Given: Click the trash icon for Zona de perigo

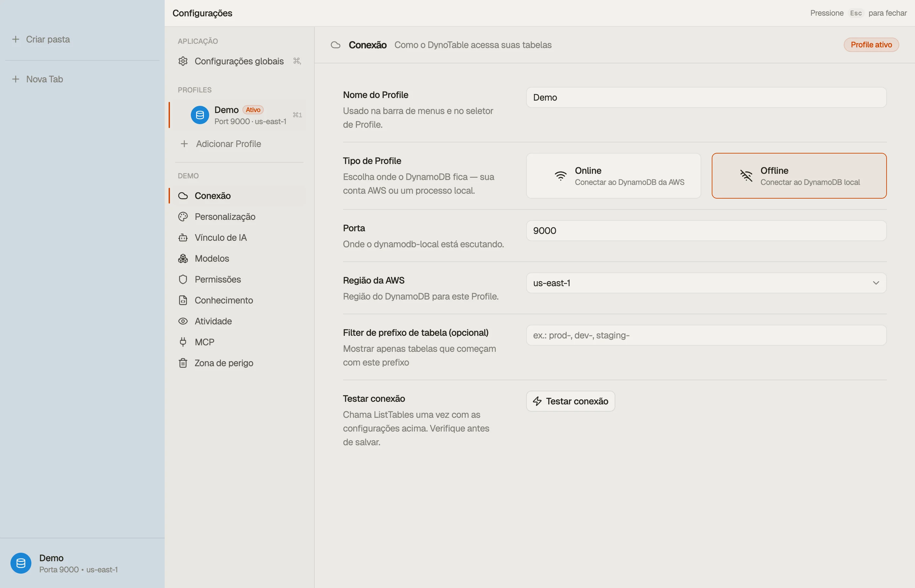Looking at the screenshot, I should [x=183, y=363].
